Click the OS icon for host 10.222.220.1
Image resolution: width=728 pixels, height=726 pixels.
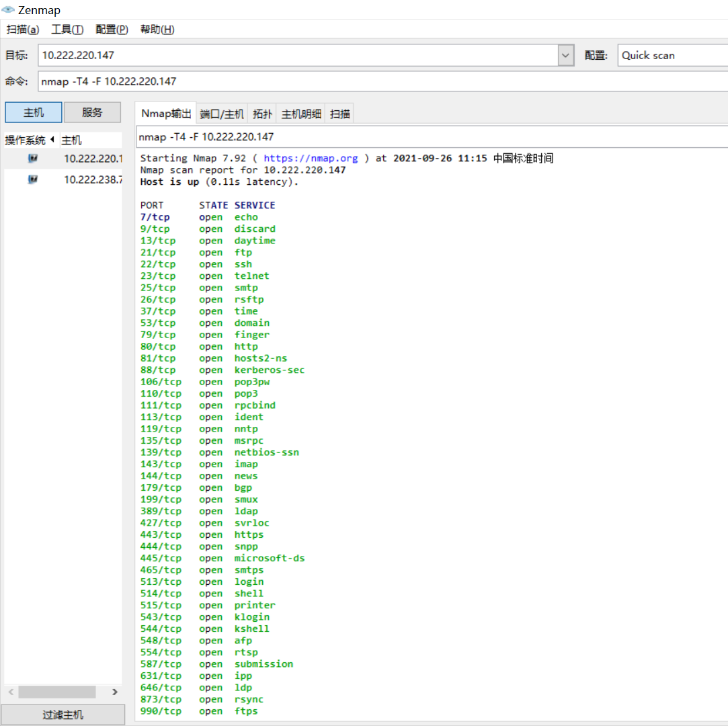(x=32, y=158)
